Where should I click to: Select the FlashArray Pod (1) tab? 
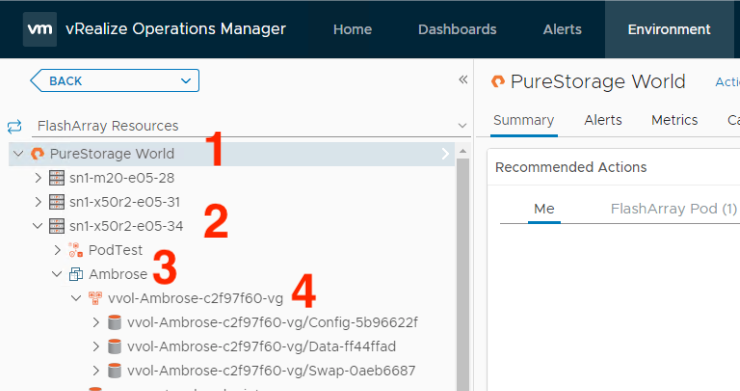click(674, 209)
